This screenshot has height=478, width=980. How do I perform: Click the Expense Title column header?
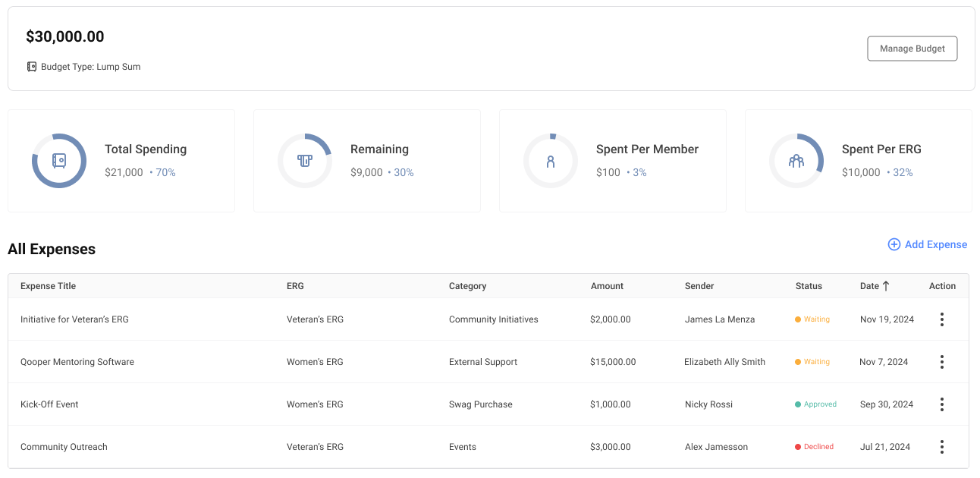point(48,286)
